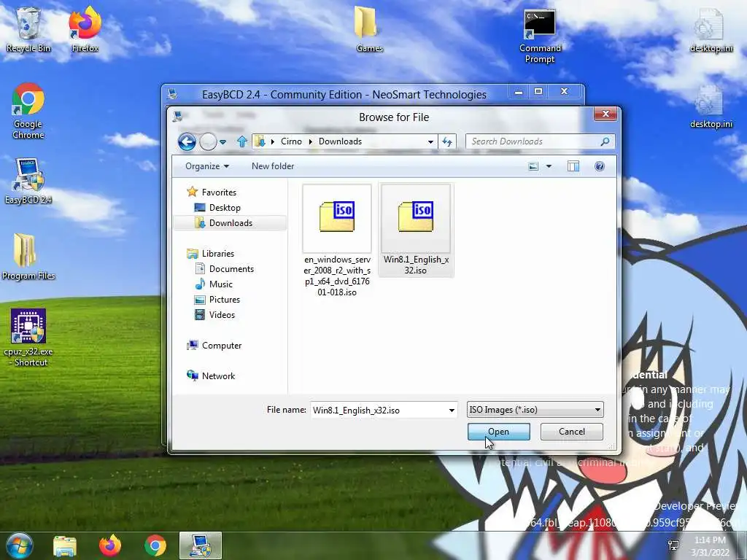This screenshot has height=560, width=747.
Task: Open the Recycle Bin desktop icon
Action: (x=28, y=29)
